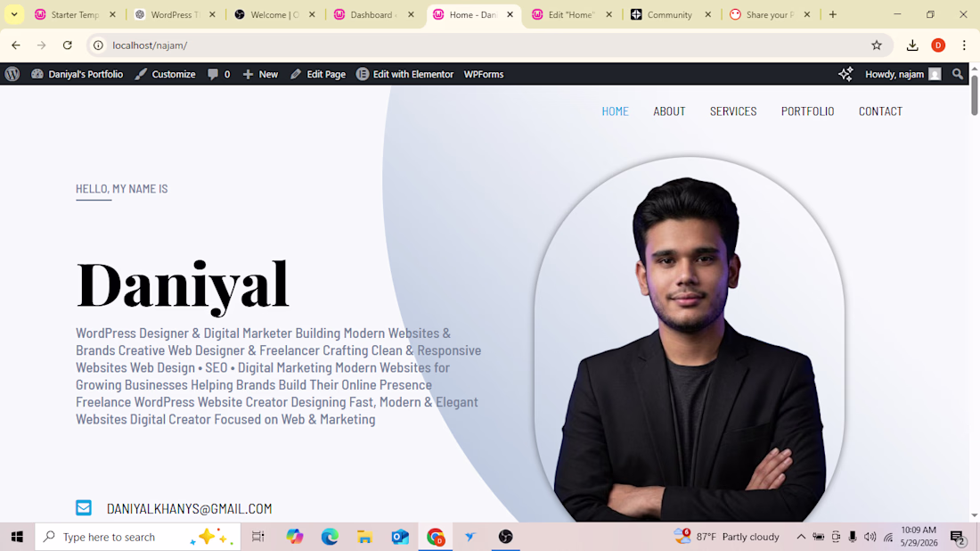Open clock showing 10:09 AM
This screenshot has height=551, width=980.
point(919,537)
